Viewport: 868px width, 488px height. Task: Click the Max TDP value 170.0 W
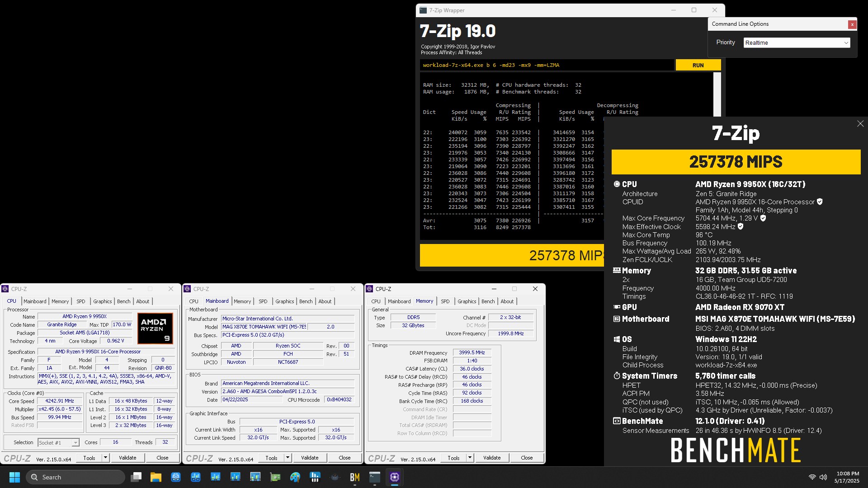click(x=122, y=324)
